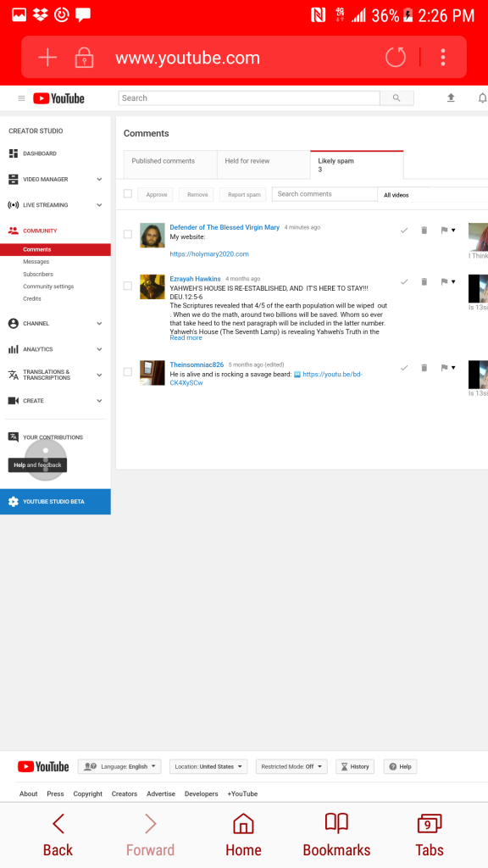Open Language: English dropdown
Image resolution: width=488 pixels, height=868 pixels.
click(x=119, y=766)
